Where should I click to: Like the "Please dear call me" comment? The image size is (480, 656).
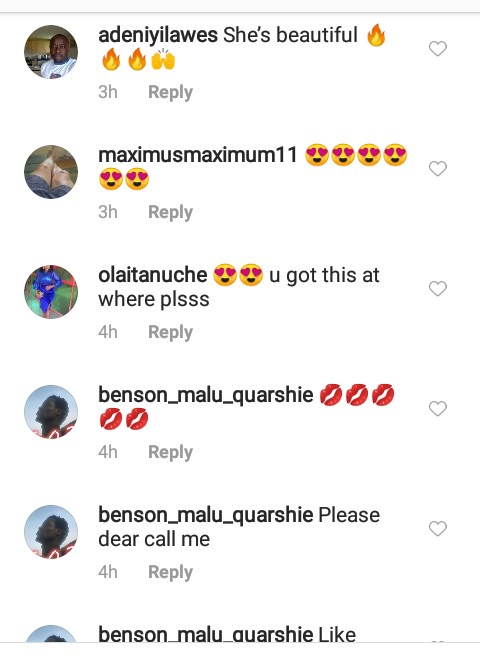(438, 528)
